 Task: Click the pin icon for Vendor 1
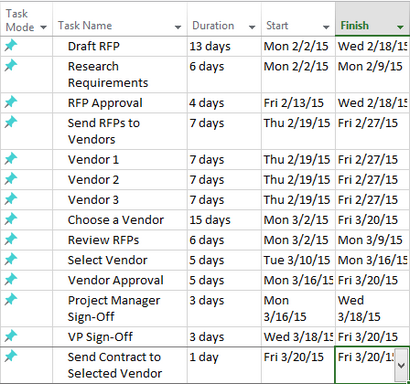(11, 158)
